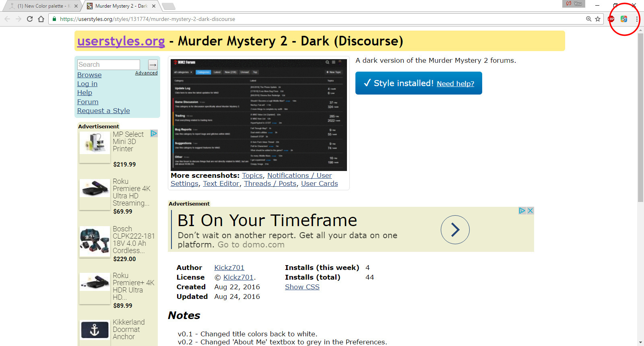Minimize the browser window
This screenshot has height=346, width=644.
pos(597,5)
